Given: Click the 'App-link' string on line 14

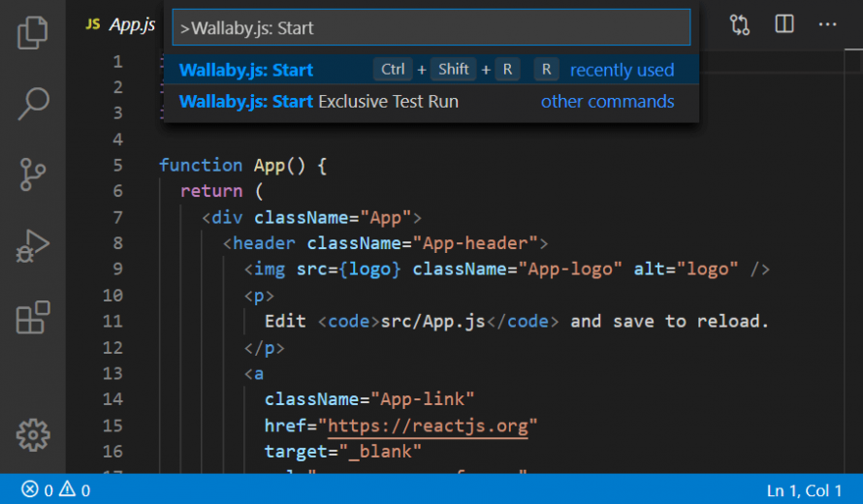Looking at the screenshot, I should point(422,399).
